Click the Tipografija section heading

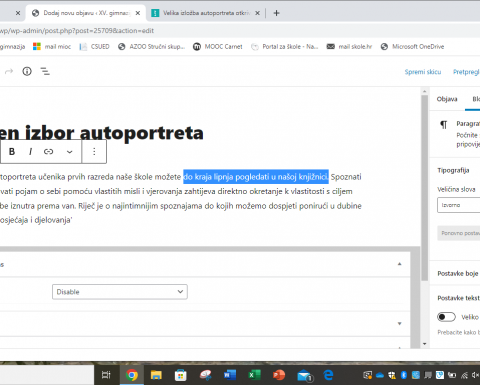(x=453, y=170)
